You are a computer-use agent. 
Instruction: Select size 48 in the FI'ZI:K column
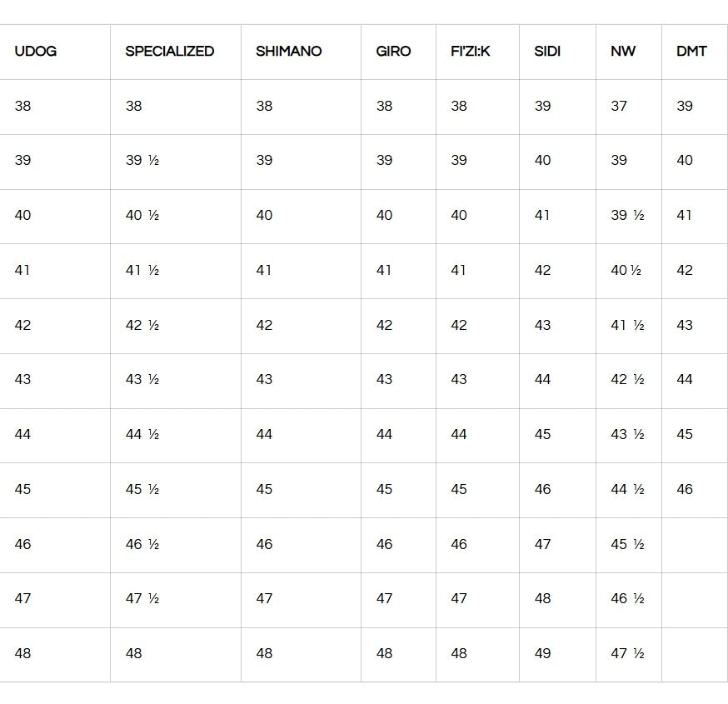click(x=459, y=654)
